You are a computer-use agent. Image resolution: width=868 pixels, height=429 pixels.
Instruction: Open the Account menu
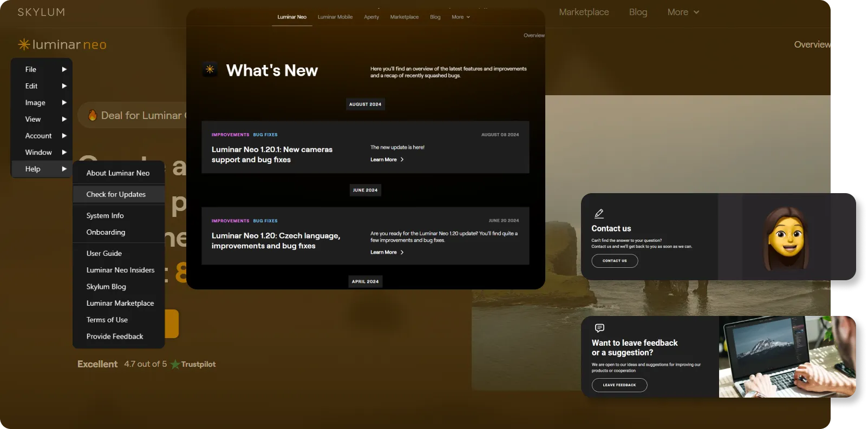pyautogui.click(x=42, y=136)
